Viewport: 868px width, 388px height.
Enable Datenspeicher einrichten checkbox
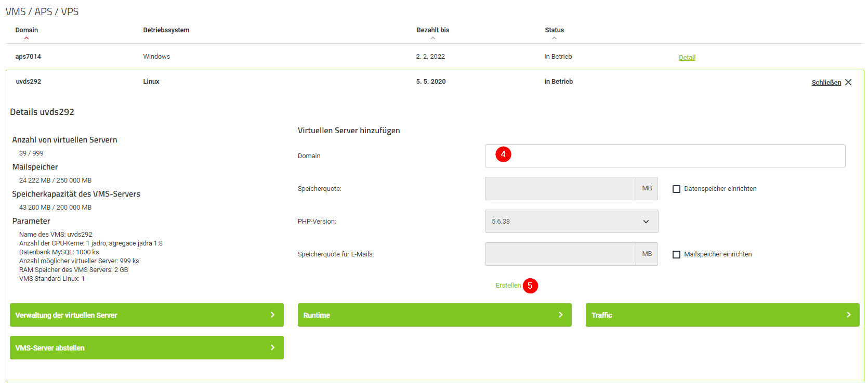(676, 189)
